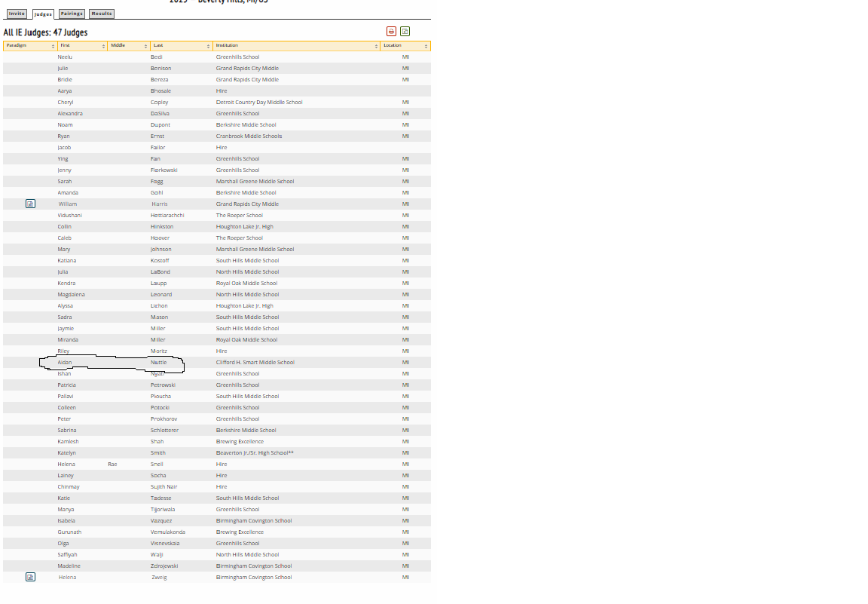Viewport: 868px width, 604px height.
Task: Select the first name Jaymie
Action: [x=66, y=329]
